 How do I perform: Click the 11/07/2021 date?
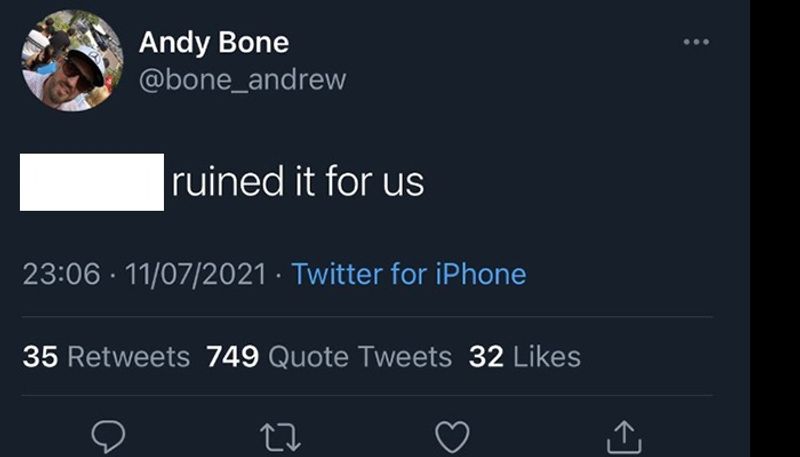[194, 273]
